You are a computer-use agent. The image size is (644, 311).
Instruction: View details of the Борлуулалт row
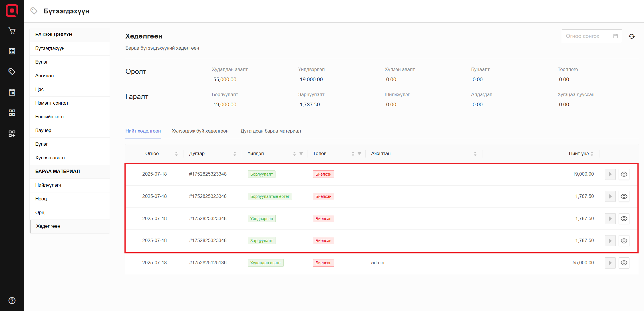tap(624, 174)
